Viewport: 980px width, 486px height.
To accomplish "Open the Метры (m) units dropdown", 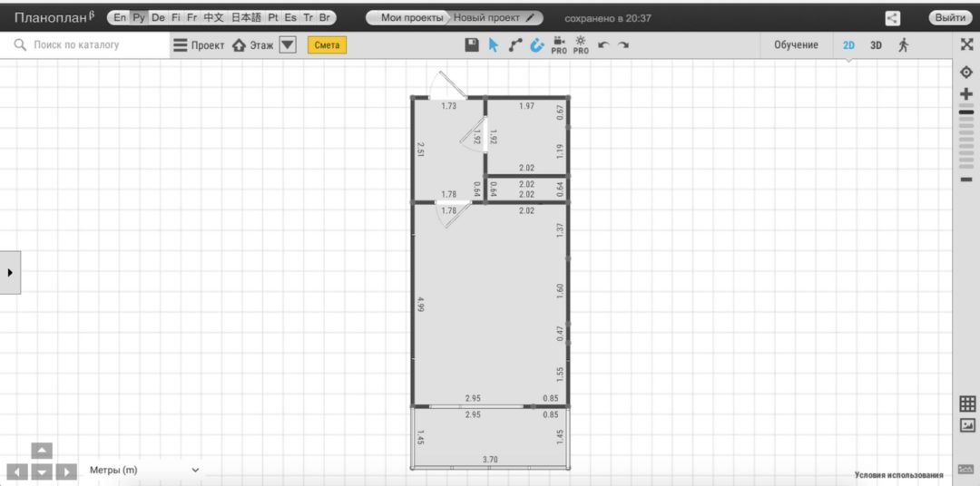I will (x=143, y=470).
